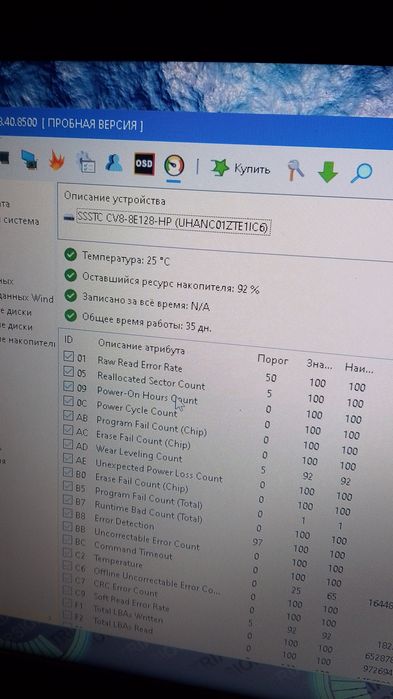The image size is (393, 699).
Task: Select Soft Read Error Rate row text
Action: pyautogui.click(x=131, y=602)
